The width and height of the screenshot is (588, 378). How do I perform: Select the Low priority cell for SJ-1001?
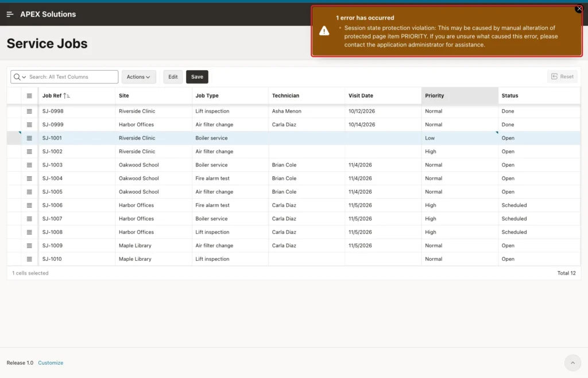pos(460,138)
